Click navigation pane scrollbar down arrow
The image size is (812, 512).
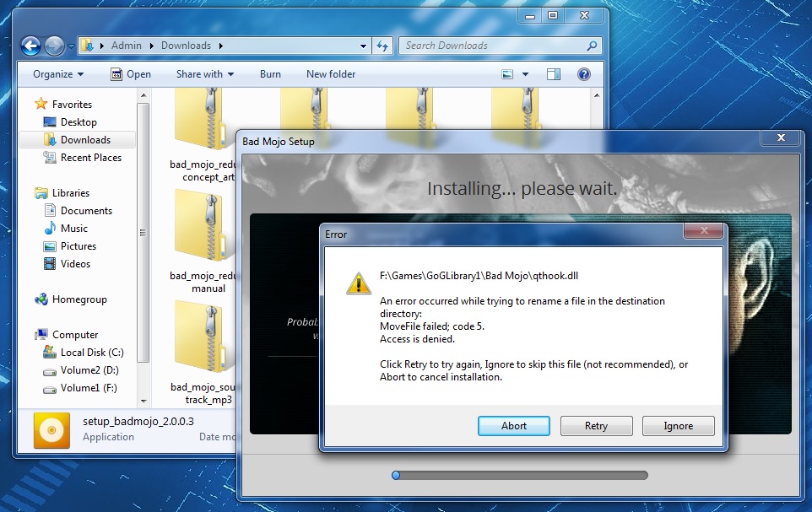click(x=143, y=402)
